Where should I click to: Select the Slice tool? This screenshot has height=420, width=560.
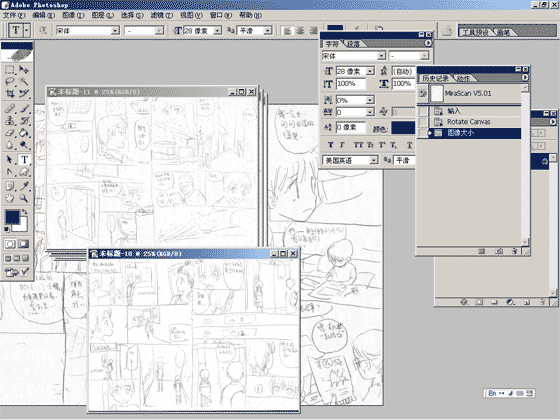pyautogui.click(x=24, y=94)
